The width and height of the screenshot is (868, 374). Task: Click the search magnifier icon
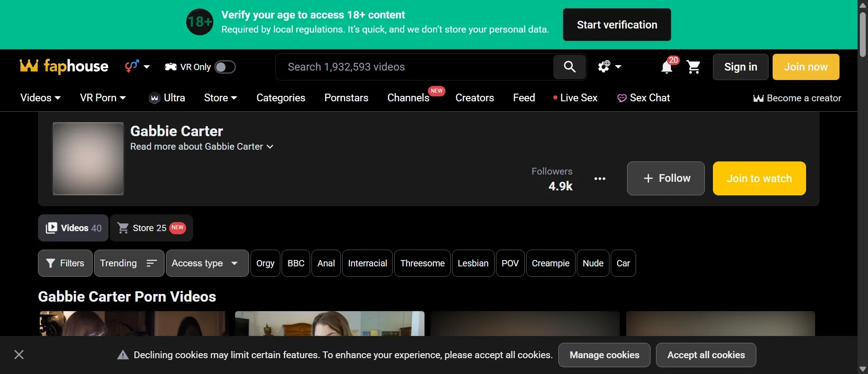point(570,67)
